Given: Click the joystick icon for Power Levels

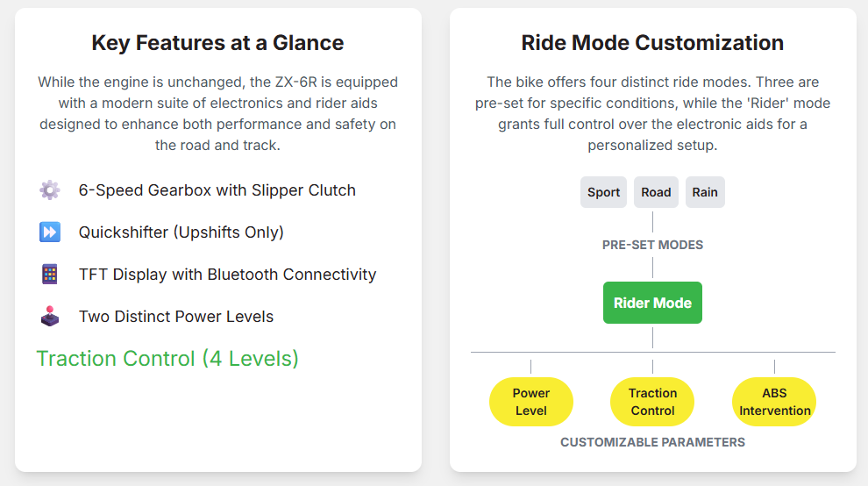Looking at the screenshot, I should [50, 317].
